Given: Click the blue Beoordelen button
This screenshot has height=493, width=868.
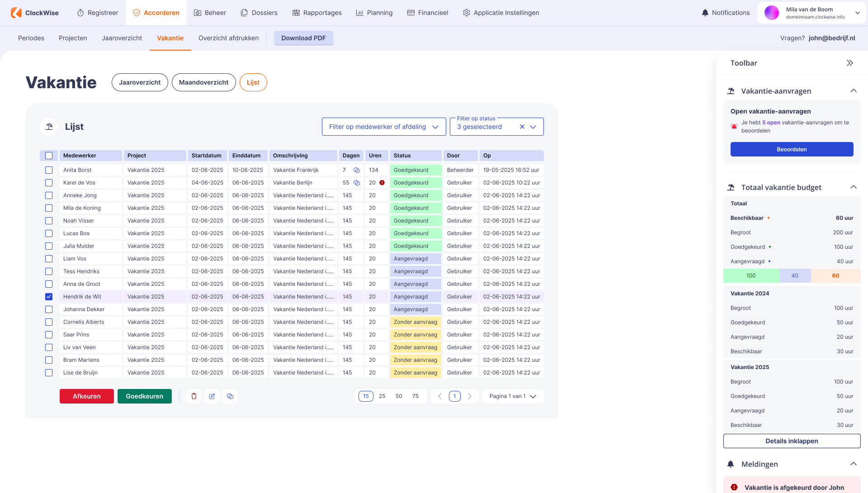Looking at the screenshot, I should pyautogui.click(x=792, y=149).
